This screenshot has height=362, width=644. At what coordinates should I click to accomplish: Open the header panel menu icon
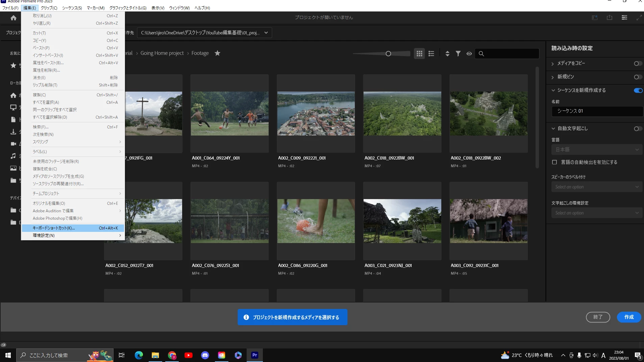coord(624,18)
